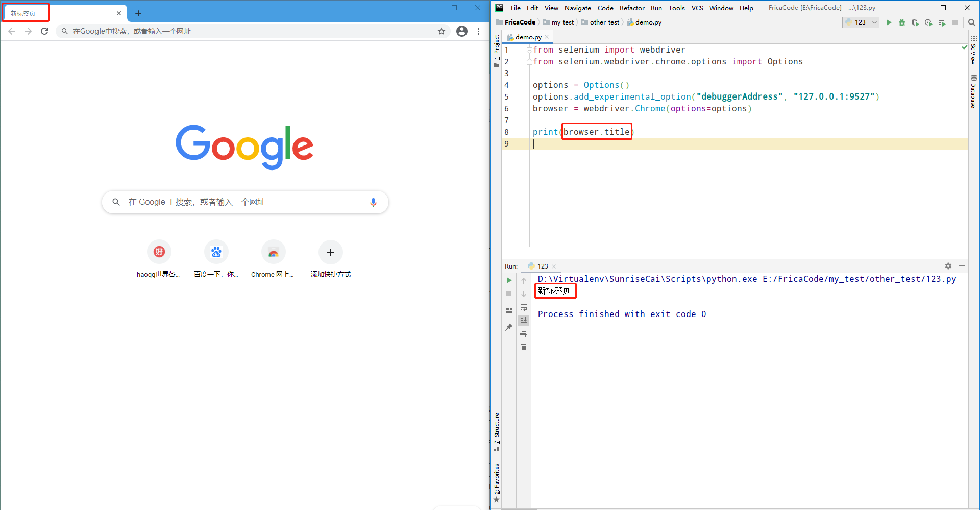Run the 123 configuration
The image size is (980, 510).
[889, 22]
